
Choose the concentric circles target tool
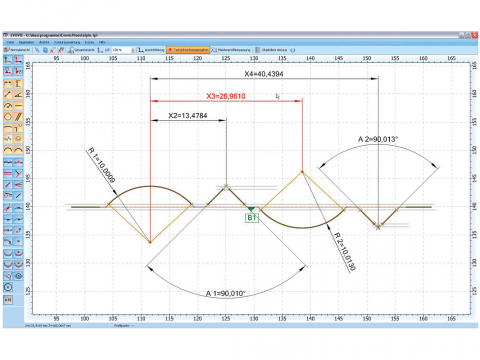tap(18, 276)
